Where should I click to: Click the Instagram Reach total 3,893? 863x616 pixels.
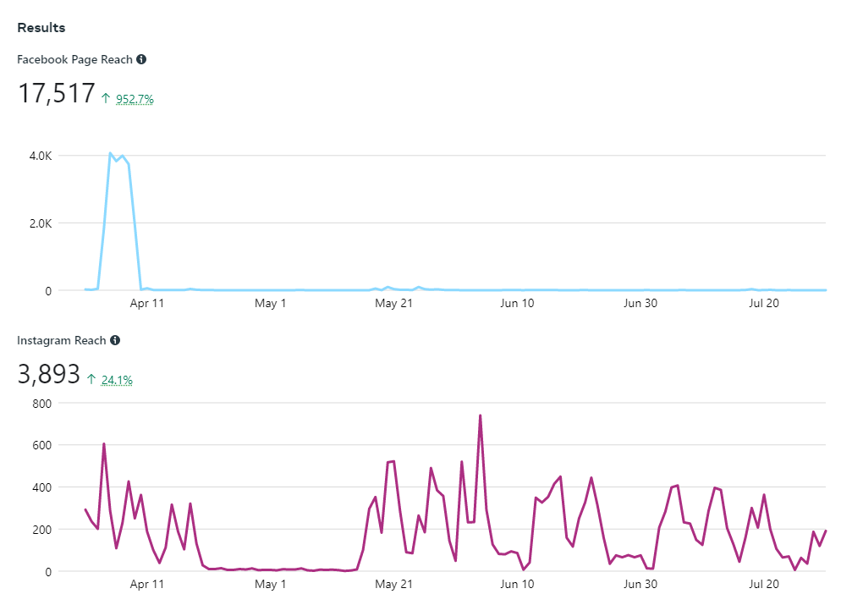tap(48, 375)
